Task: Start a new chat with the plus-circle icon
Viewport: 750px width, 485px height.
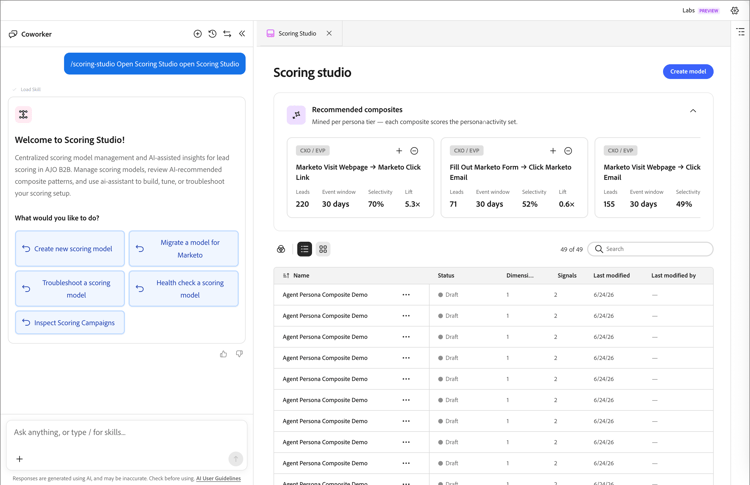Action: (x=198, y=33)
